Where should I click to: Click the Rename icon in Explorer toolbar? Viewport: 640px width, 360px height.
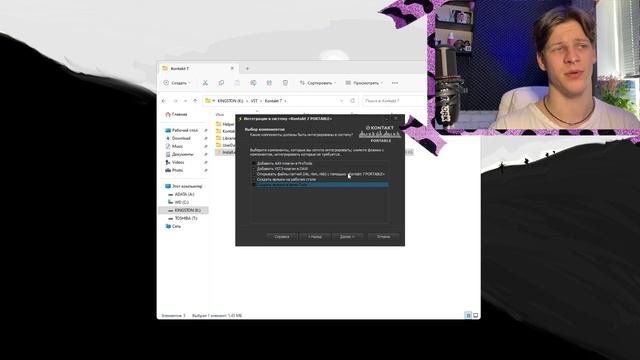point(253,83)
